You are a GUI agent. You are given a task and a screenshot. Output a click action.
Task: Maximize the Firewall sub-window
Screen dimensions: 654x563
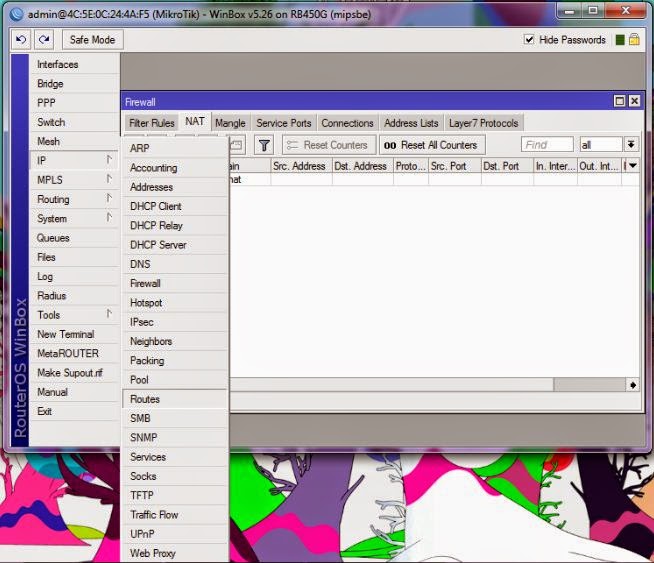(x=620, y=101)
